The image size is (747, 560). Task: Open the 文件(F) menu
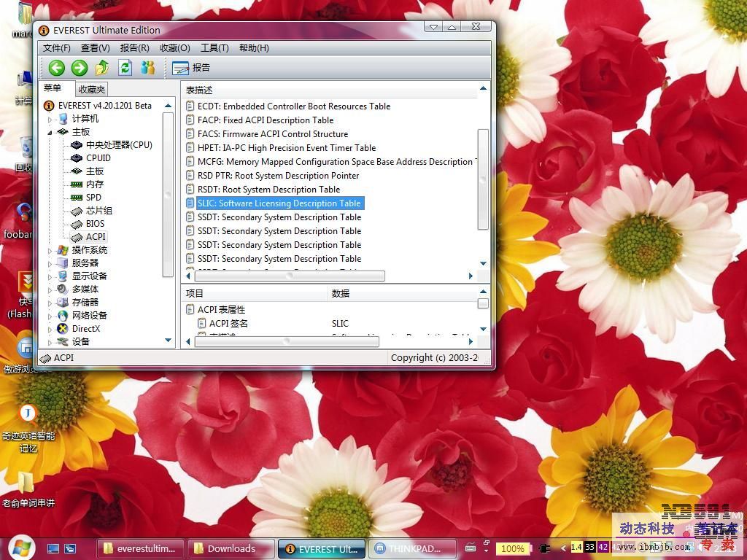57,48
